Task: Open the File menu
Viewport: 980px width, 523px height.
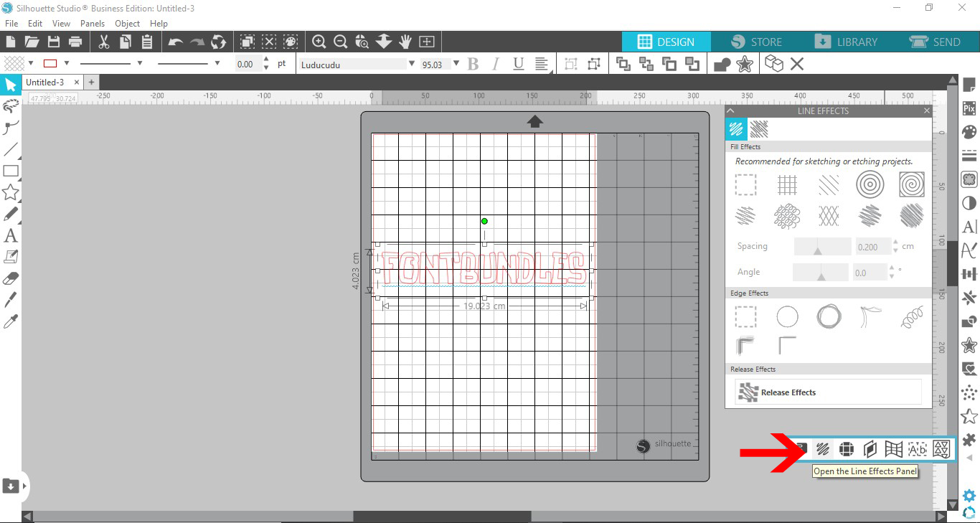Action: (11, 24)
